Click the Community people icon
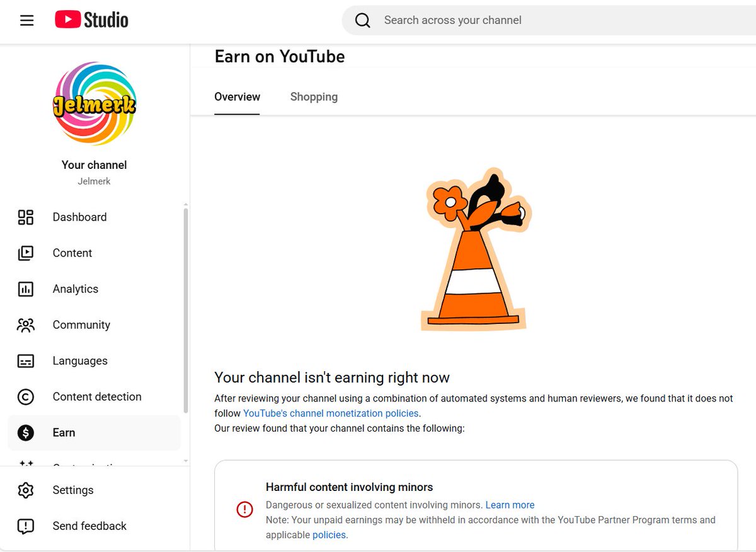 click(26, 325)
